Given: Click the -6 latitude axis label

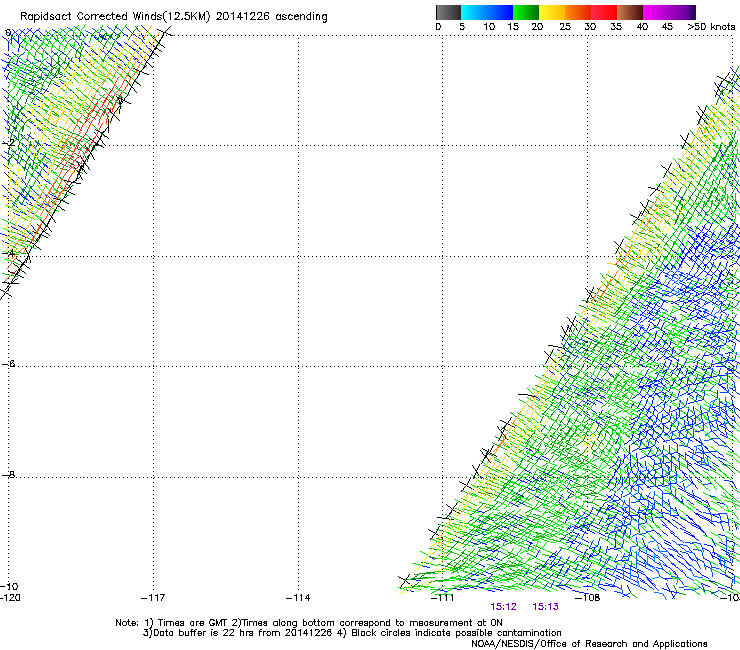Looking at the screenshot, I should tap(8, 364).
